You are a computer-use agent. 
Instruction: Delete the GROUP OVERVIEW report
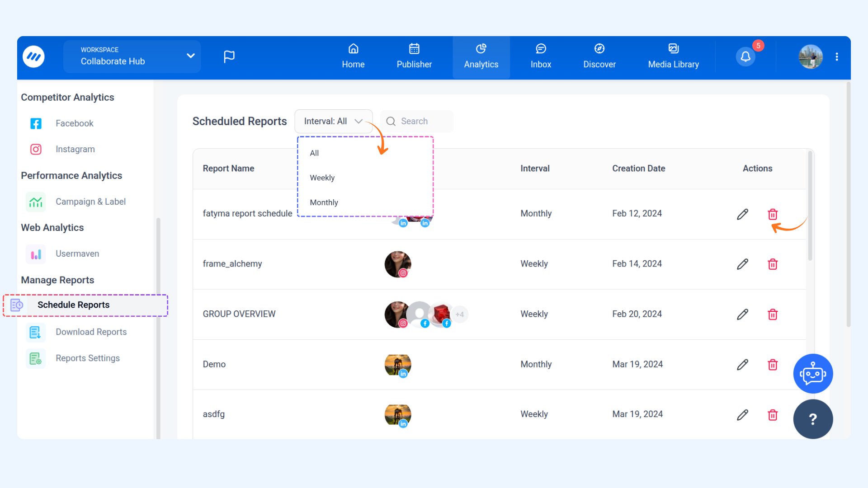[773, 314]
